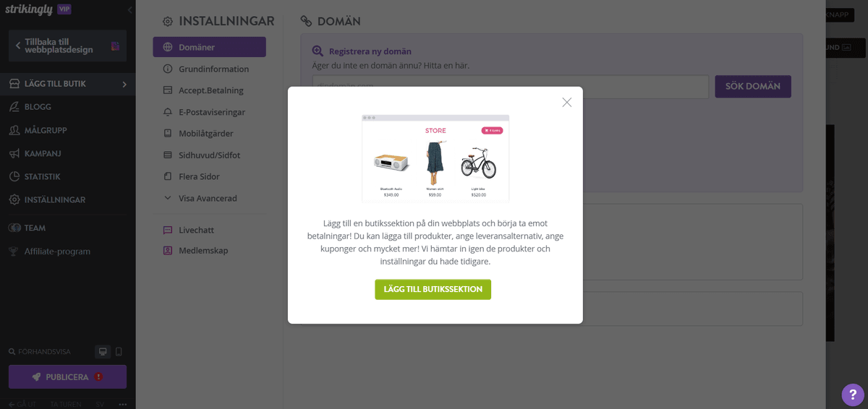Expand Visa Avancerad settings
This screenshot has width=868, height=409.
click(208, 198)
